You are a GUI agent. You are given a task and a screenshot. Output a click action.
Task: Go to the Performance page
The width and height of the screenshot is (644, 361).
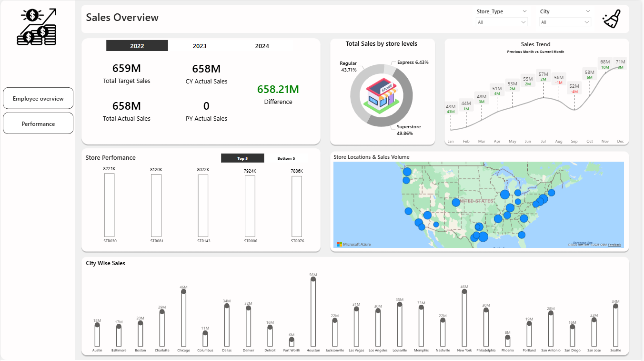pyautogui.click(x=38, y=124)
